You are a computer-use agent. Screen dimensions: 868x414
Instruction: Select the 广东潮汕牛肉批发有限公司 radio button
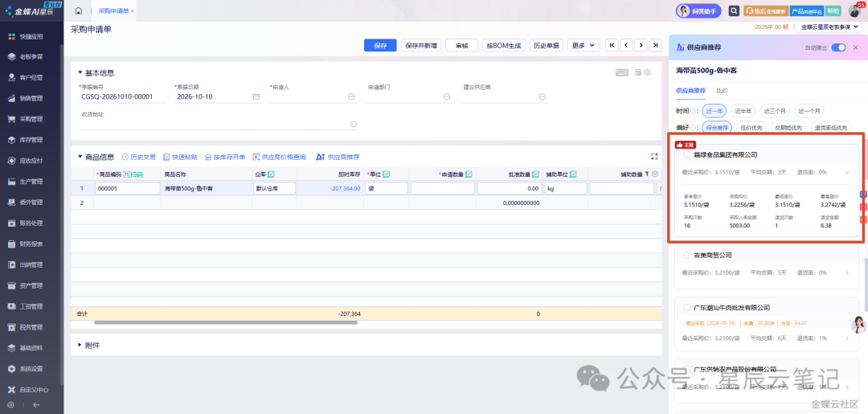(687, 307)
